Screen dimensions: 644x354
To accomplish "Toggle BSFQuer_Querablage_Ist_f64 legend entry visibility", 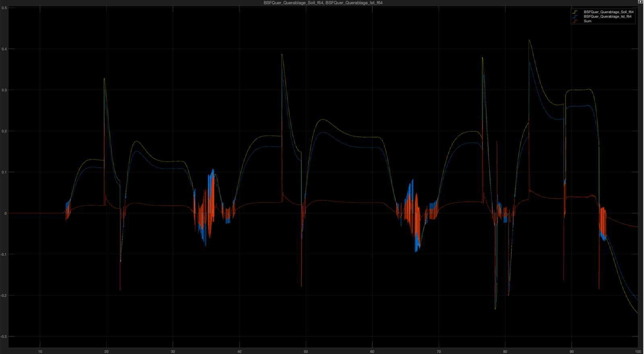I will pyautogui.click(x=607, y=16).
